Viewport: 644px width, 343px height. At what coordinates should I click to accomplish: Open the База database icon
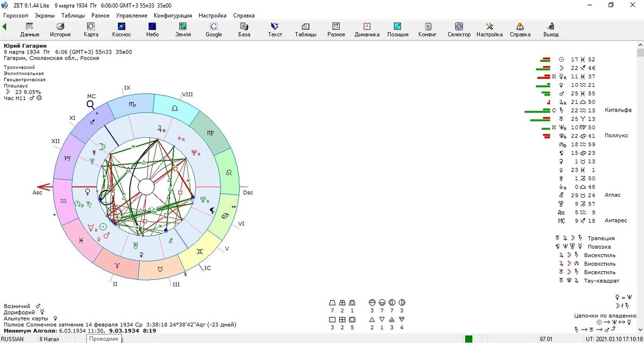(x=244, y=29)
